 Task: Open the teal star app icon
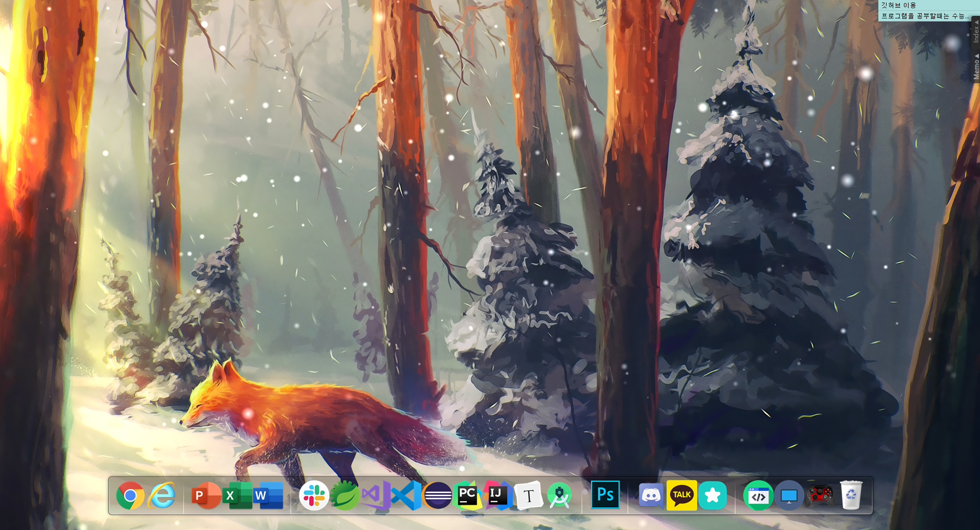pyautogui.click(x=713, y=495)
